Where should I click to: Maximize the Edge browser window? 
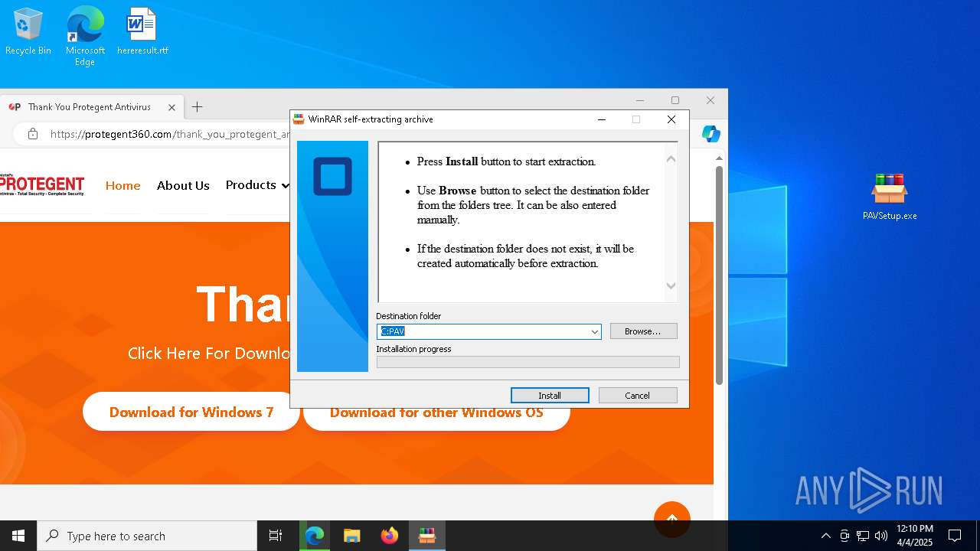675,100
